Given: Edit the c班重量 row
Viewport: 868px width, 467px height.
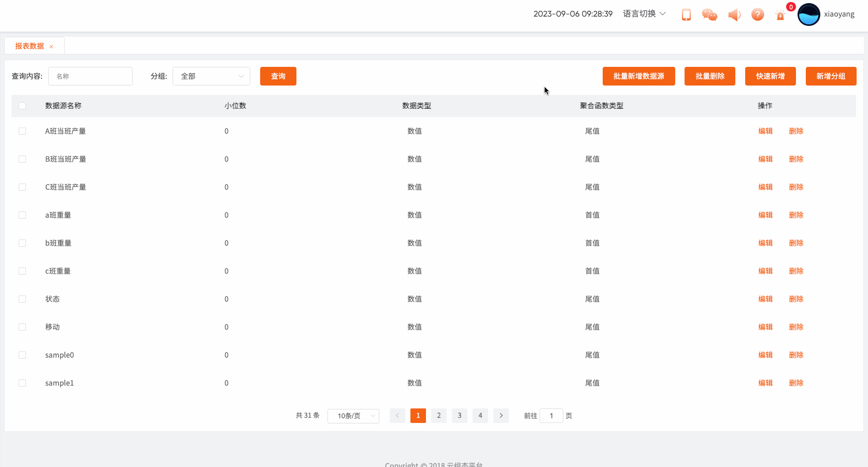Looking at the screenshot, I should (765, 271).
